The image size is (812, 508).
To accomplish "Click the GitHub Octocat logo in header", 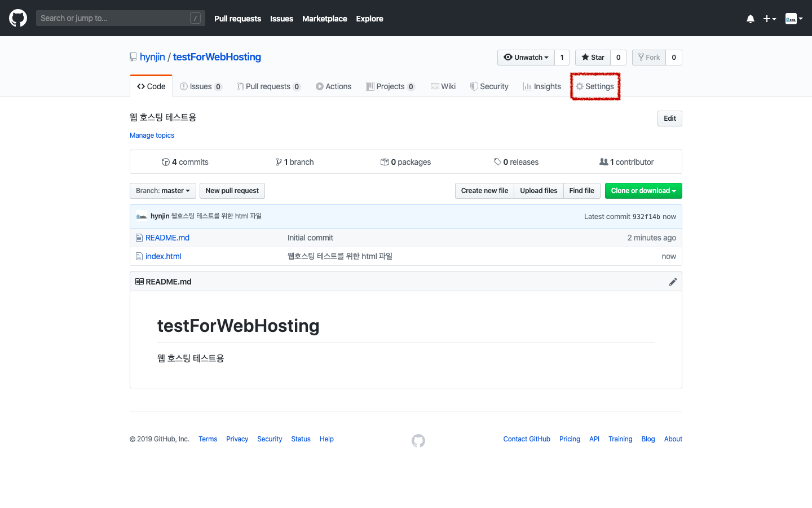I will click(x=18, y=18).
